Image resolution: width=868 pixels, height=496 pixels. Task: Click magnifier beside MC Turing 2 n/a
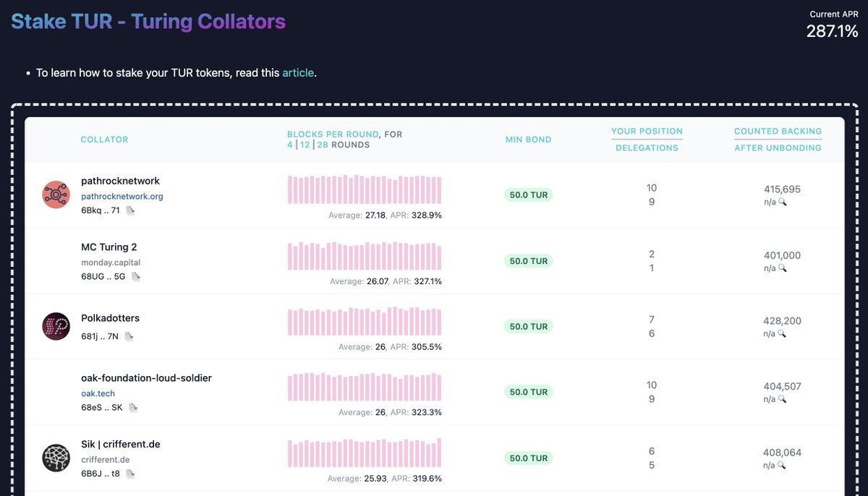coord(783,268)
